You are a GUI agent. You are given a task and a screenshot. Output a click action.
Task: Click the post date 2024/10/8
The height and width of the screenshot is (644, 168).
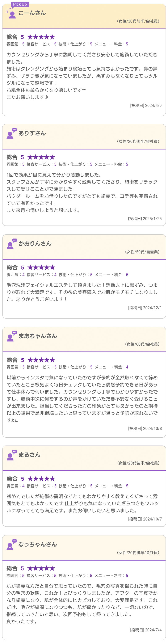(145, 428)
